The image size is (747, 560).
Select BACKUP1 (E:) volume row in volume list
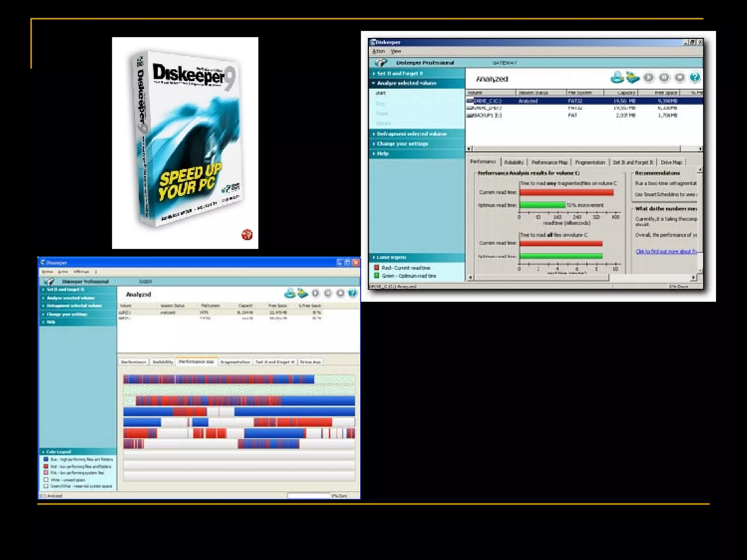pyautogui.click(x=487, y=115)
